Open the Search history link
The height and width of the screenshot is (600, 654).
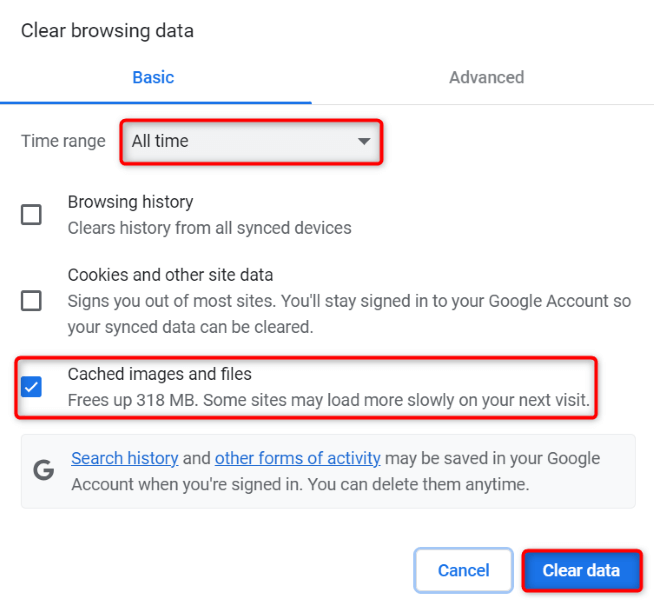pos(125,458)
